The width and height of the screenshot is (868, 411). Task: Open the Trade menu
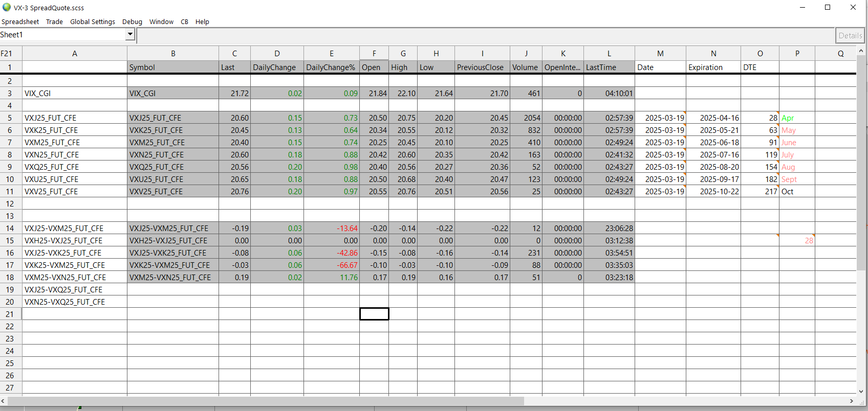click(x=54, y=21)
